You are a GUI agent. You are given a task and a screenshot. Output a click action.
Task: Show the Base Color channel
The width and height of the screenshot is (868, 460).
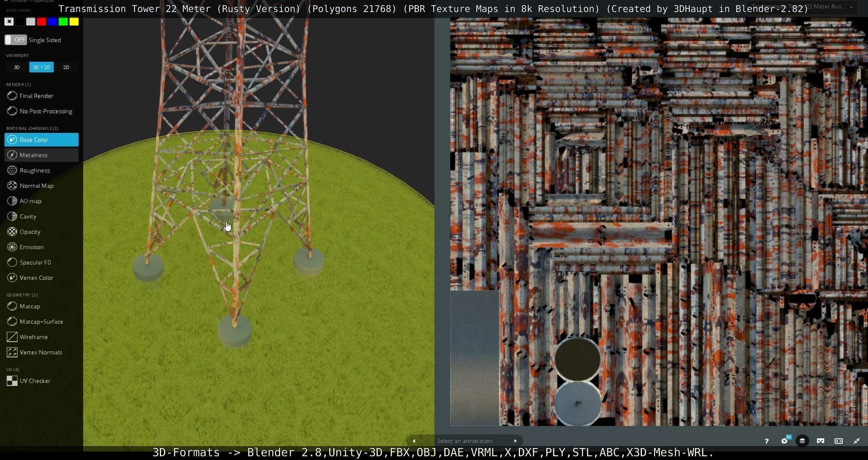click(41, 140)
